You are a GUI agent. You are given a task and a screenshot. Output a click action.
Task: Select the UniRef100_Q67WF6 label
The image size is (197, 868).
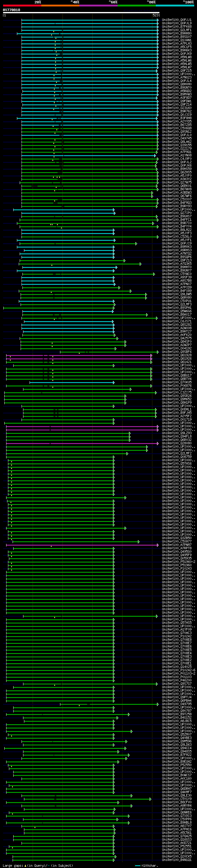click(x=176, y=196)
